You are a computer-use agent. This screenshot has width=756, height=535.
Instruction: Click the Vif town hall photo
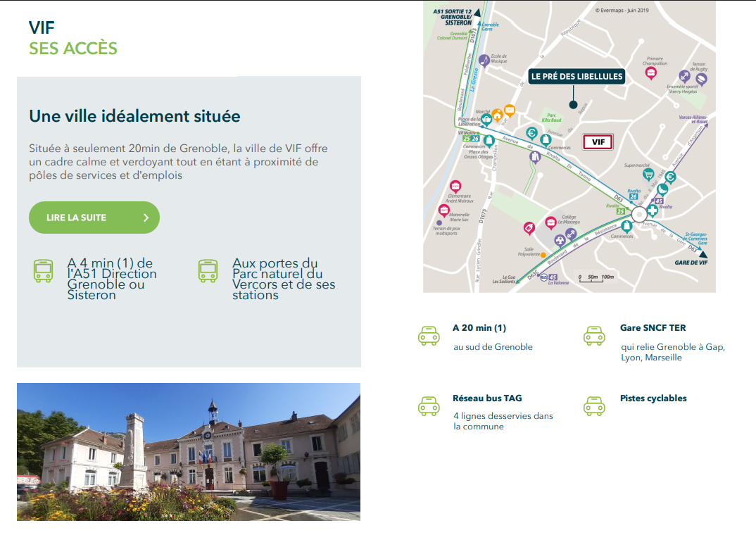189,452
